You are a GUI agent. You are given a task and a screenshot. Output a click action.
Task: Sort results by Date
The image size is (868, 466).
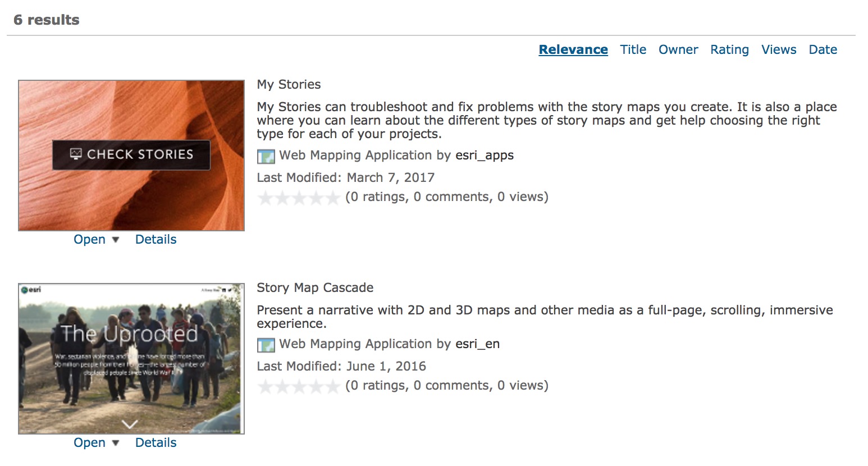pos(823,49)
